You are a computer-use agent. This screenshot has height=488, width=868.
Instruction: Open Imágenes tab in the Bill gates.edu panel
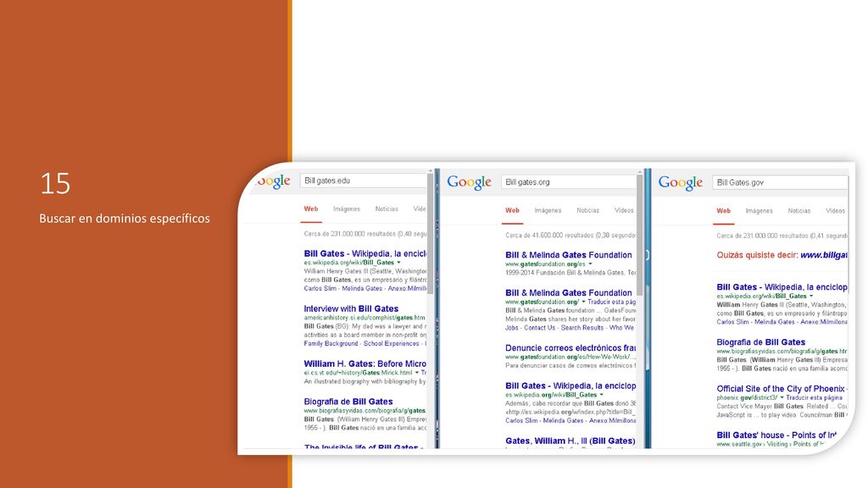347,209
